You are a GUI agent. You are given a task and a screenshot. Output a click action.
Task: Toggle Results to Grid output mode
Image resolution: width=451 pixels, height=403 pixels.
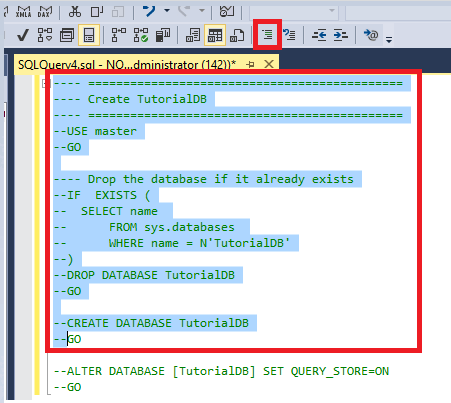point(215,35)
